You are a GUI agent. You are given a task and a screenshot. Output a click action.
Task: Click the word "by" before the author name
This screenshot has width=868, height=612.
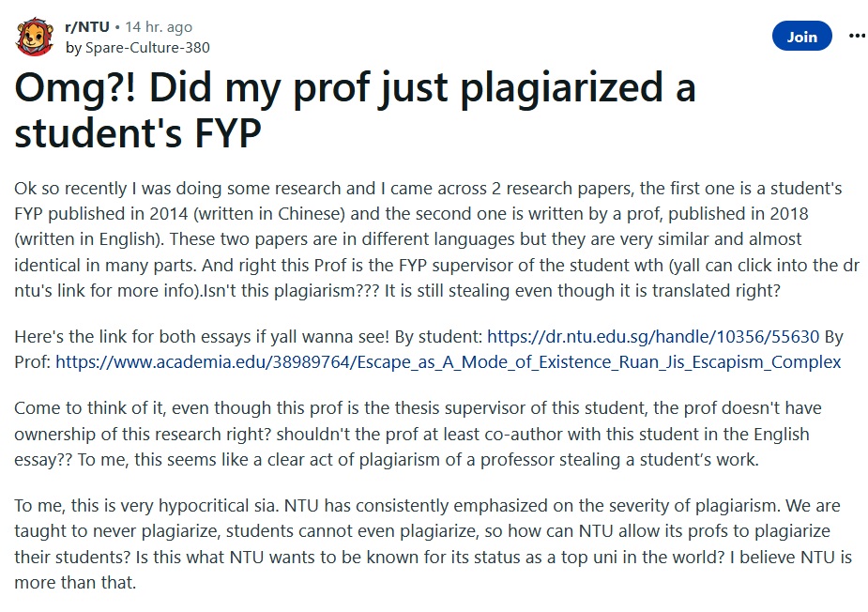[73, 48]
